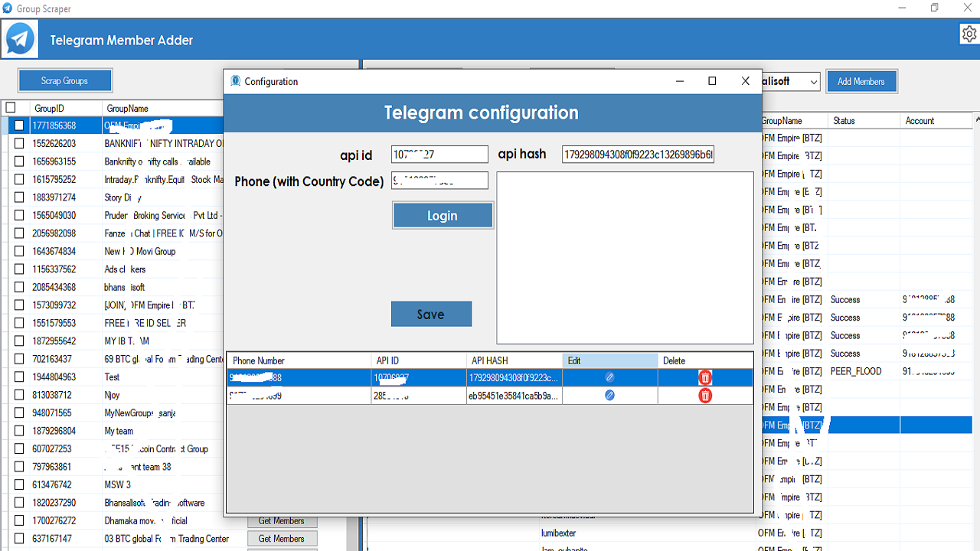Click the Telegram logo in the header
The image size is (980, 551).
click(x=18, y=37)
